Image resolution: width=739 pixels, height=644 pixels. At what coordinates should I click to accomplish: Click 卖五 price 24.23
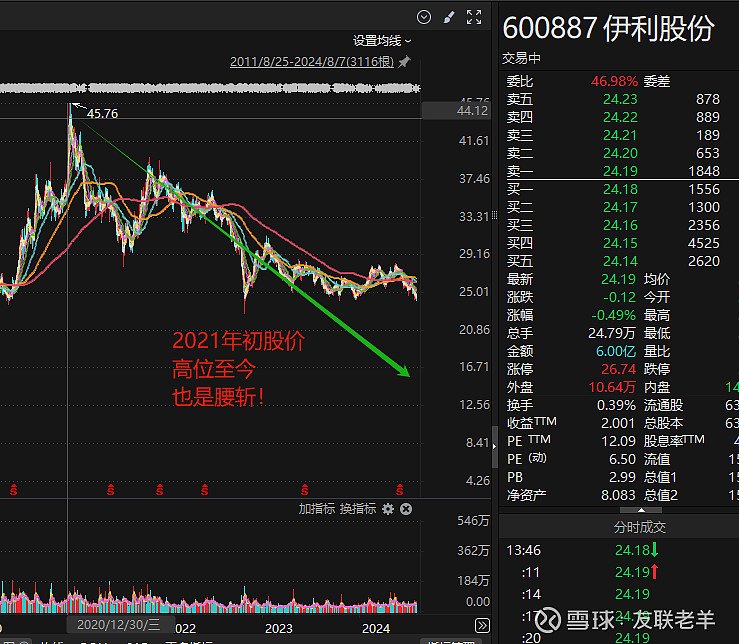click(620, 99)
